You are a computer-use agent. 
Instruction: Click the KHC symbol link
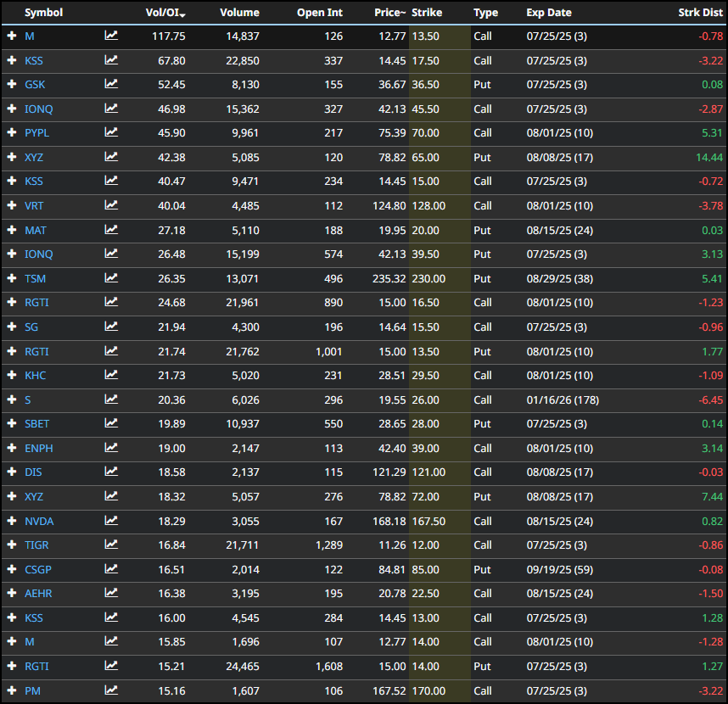tap(36, 376)
